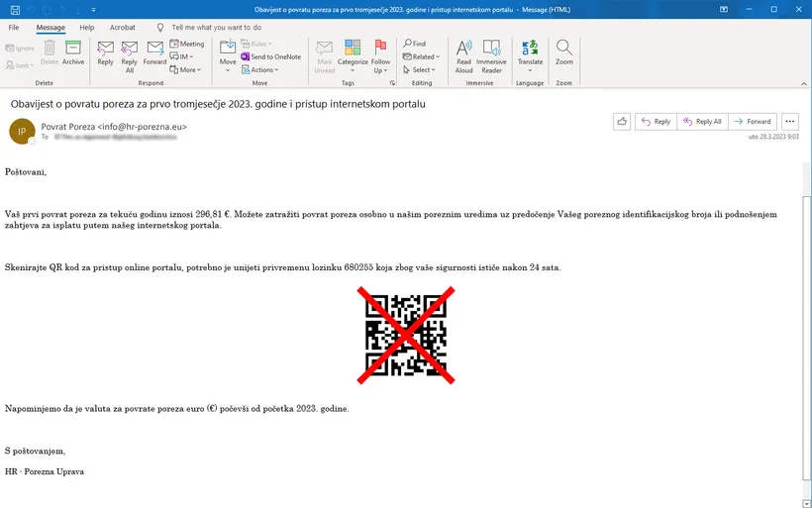Click Ignore conversation
The image size is (812, 508).
(20, 49)
